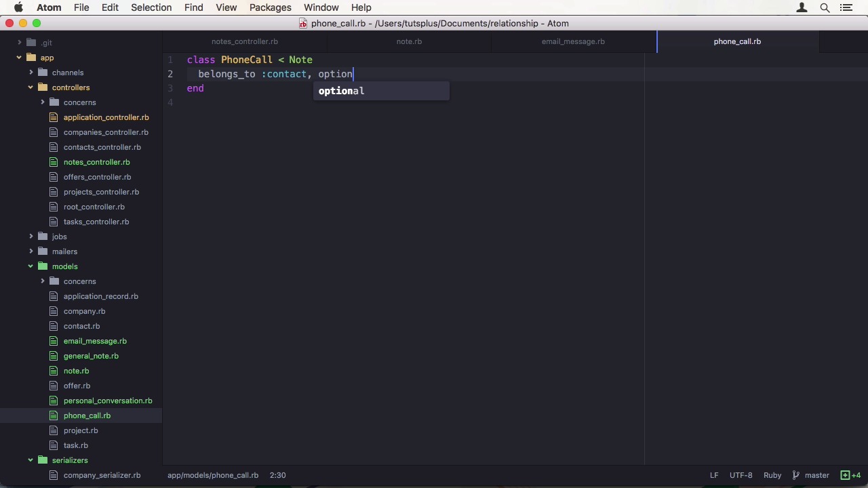Open projects_controller.rb file
868x488 pixels.
pos(101,192)
